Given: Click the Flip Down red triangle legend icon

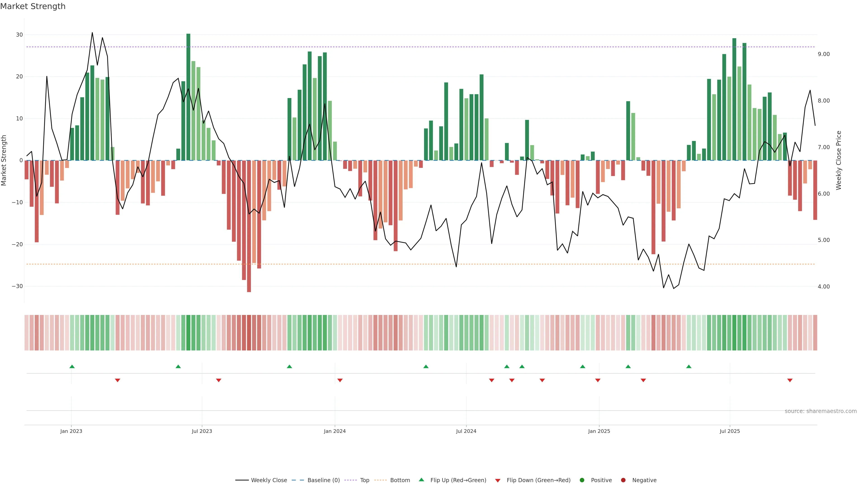Looking at the screenshot, I should point(498,480).
